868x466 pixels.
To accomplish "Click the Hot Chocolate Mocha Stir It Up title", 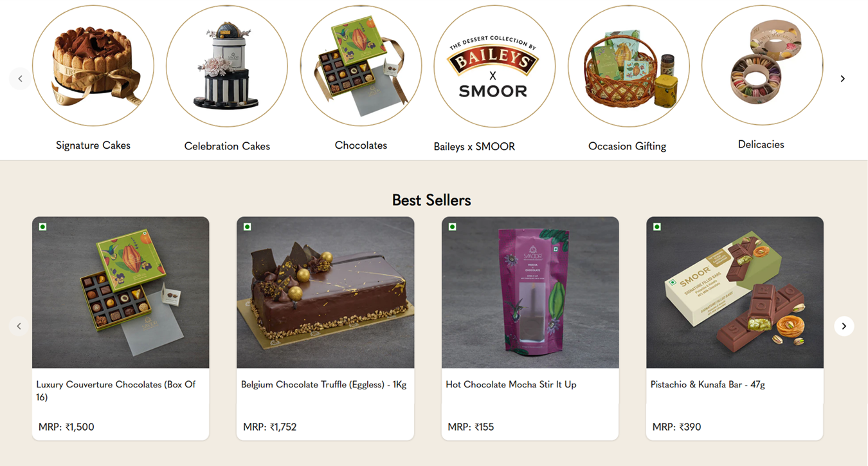I will coord(511,384).
